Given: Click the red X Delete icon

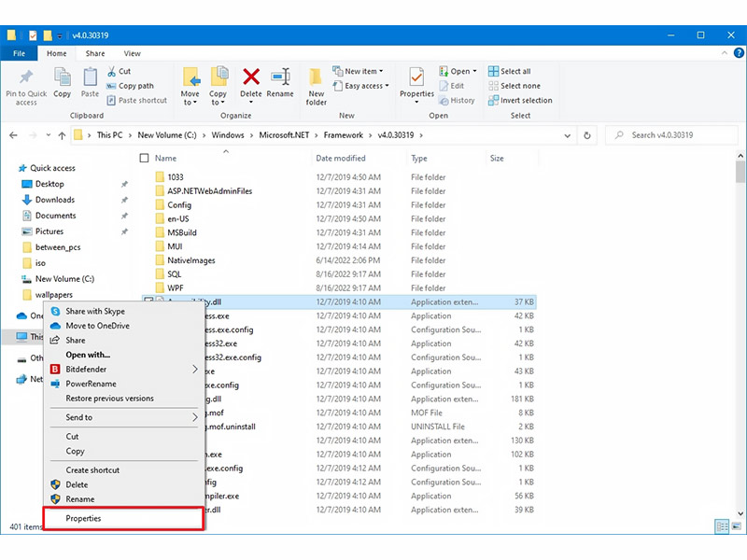Looking at the screenshot, I should (251, 77).
